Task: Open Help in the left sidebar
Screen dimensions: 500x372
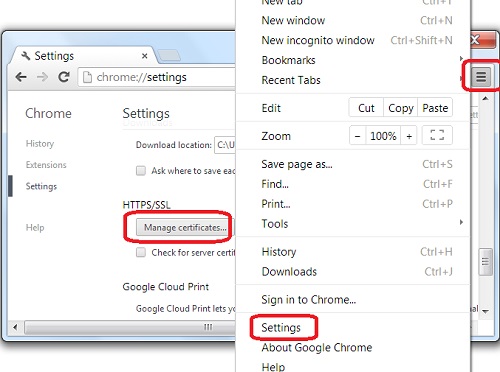Action: click(35, 228)
